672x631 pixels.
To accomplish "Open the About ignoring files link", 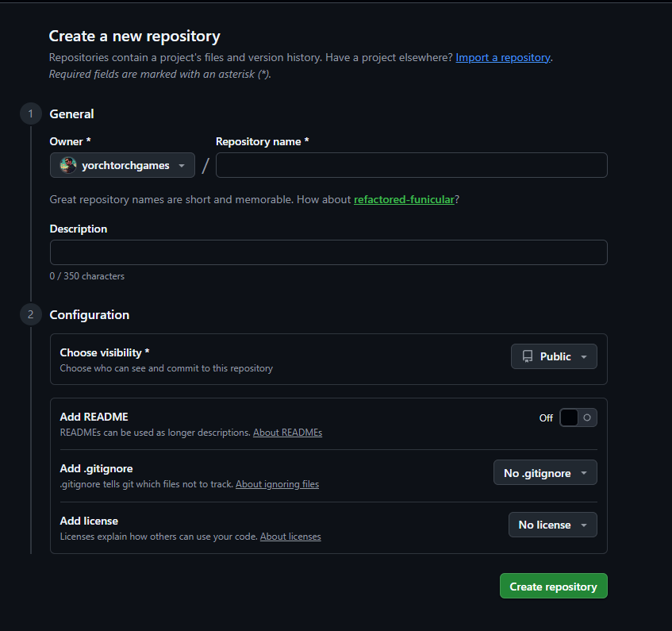I will (277, 484).
